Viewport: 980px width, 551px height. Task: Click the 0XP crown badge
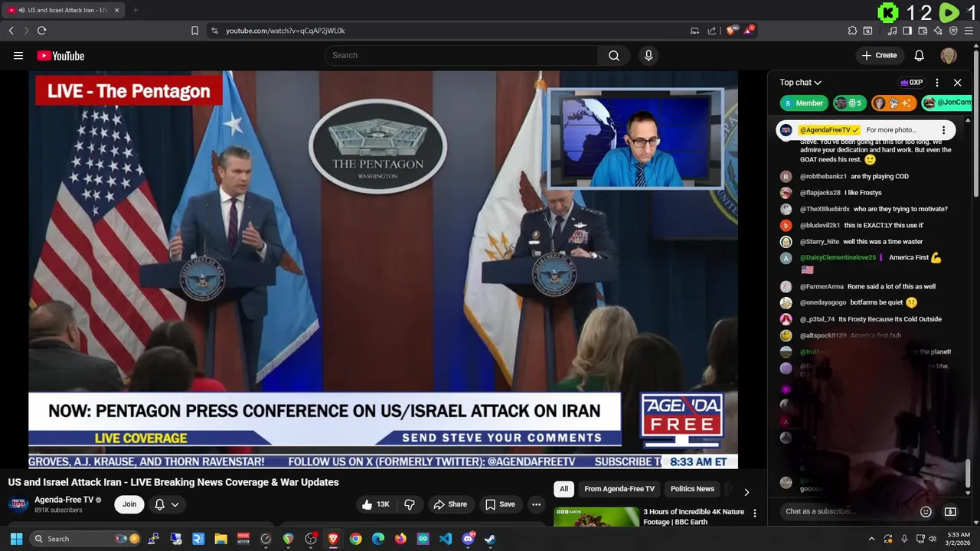tap(912, 83)
